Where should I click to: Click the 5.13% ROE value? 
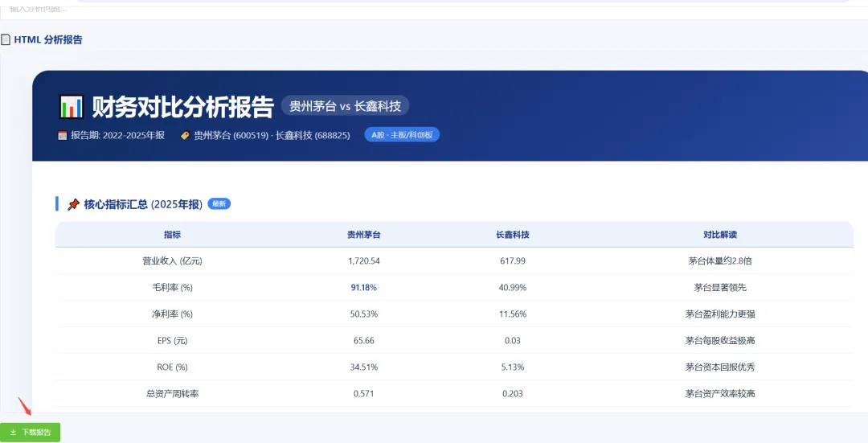pyautogui.click(x=513, y=367)
